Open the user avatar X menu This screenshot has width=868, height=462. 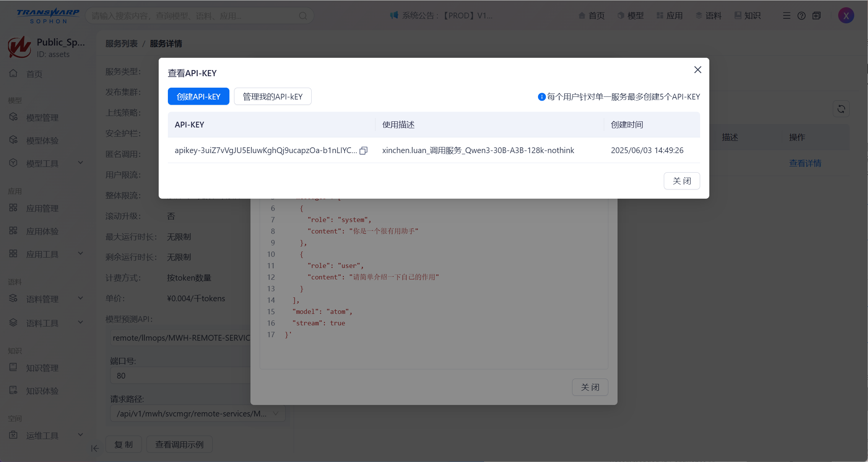tap(846, 16)
